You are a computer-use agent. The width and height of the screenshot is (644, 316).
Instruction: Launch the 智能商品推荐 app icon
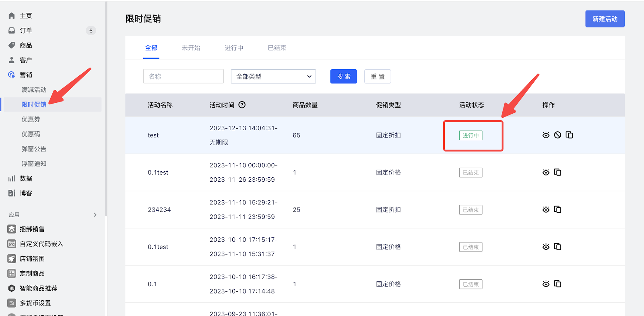[x=12, y=288]
